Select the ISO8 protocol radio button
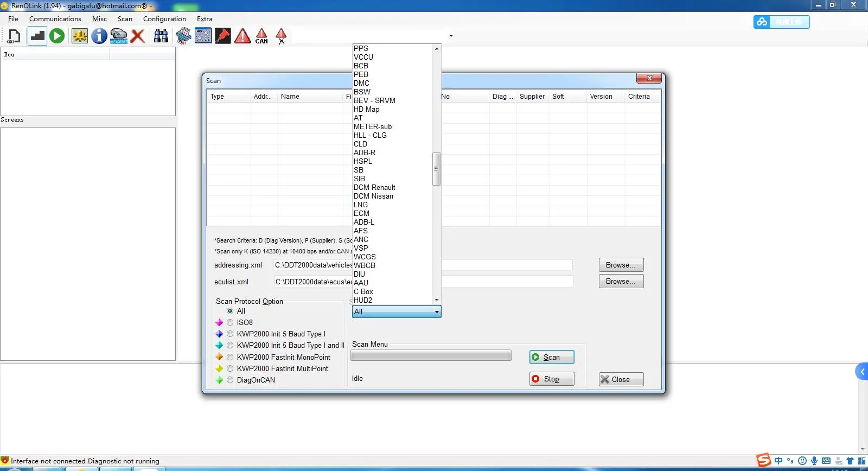 [231, 322]
